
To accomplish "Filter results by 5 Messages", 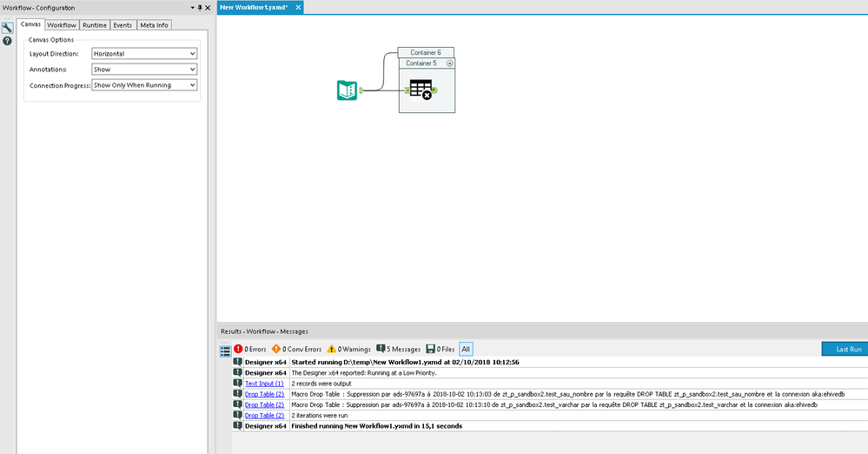I will click(399, 350).
